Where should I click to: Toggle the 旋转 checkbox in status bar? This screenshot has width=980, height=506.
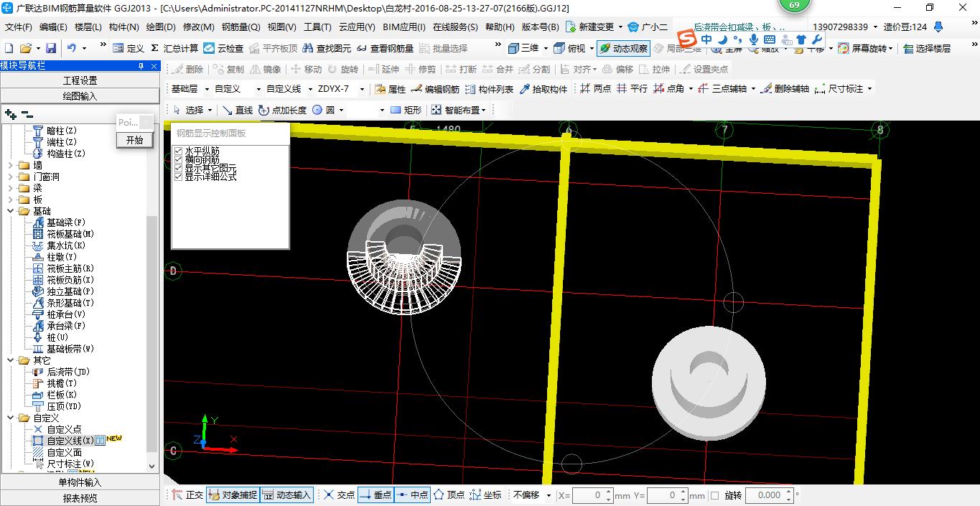(x=714, y=495)
